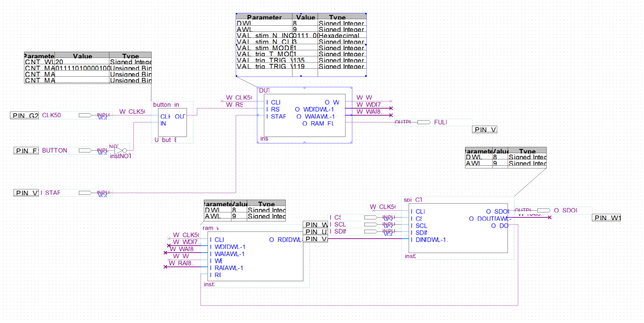Select the CLK50 input pin symbol

point(85,115)
